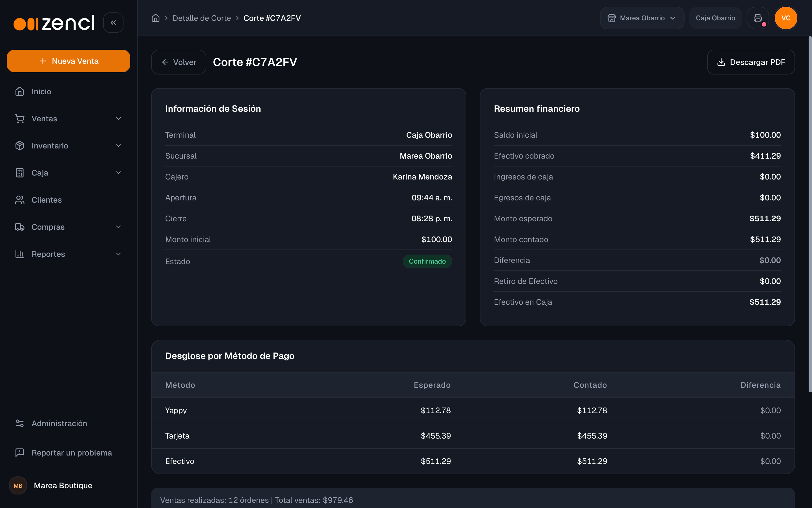Open the VC user avatar menu
This screenshot has width=812, height=508.
(x=786, y=18)
